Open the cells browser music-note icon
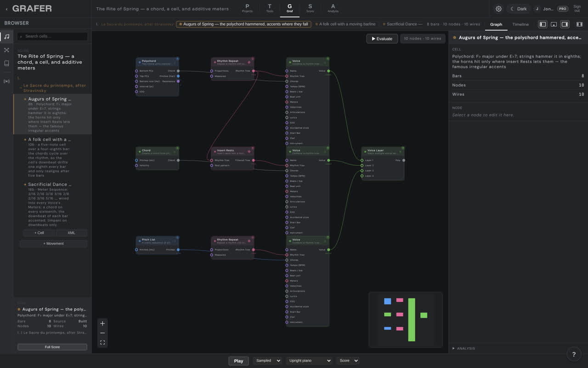 pos(6,36)
